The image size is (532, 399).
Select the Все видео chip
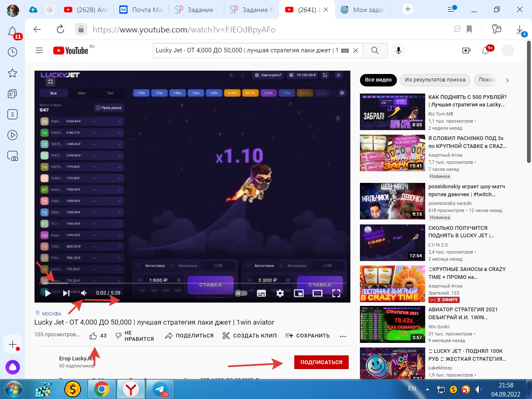(x=378, y=80)
